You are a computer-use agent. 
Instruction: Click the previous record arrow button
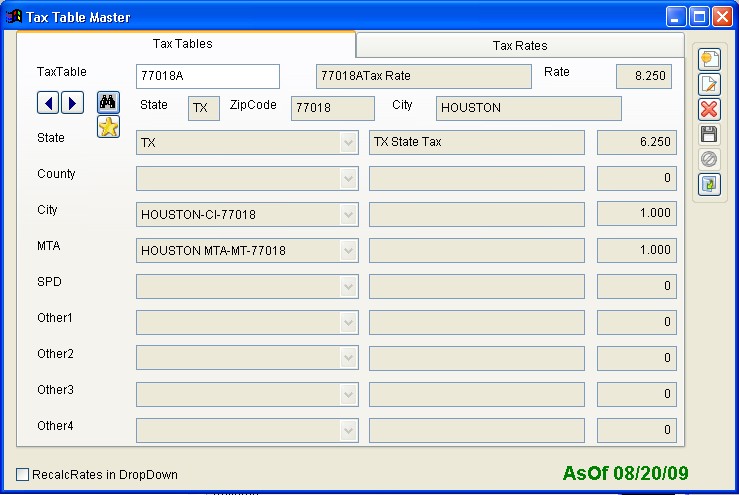(x=49, y=102)
